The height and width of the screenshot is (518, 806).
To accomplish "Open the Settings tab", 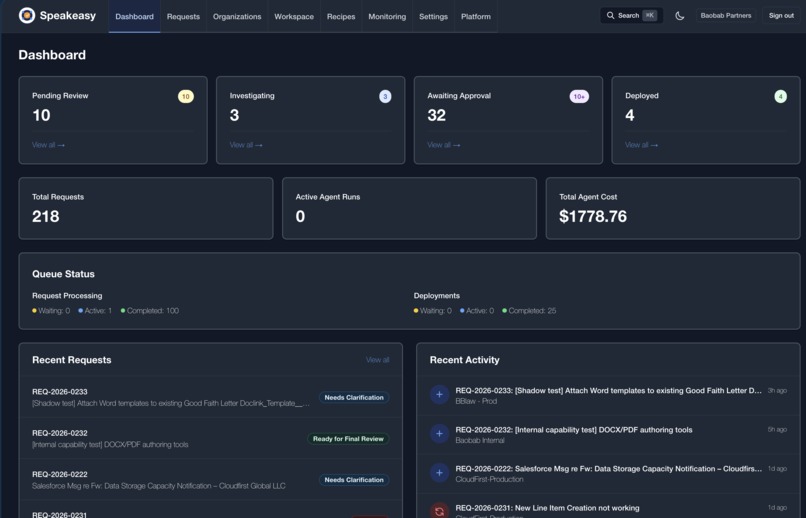I will tap(433, 16).
